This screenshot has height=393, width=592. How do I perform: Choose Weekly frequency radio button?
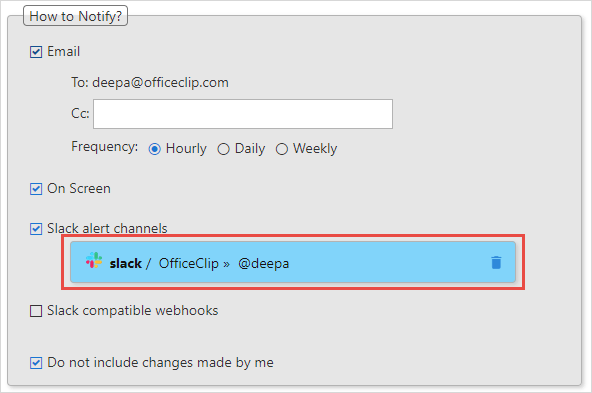click(x=282, y=149)
